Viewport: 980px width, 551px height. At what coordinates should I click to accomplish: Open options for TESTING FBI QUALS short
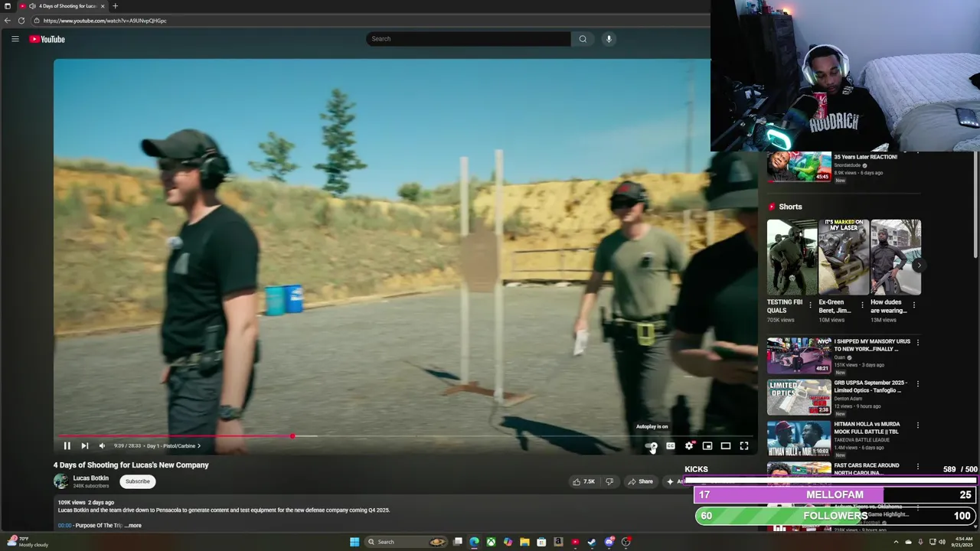click(x=810, y=305)
